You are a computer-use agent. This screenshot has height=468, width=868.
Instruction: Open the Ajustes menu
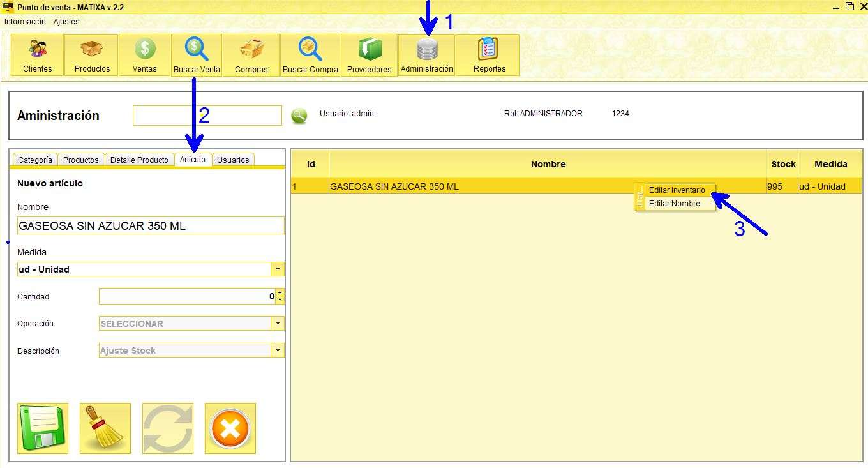(x=66, y=21)
